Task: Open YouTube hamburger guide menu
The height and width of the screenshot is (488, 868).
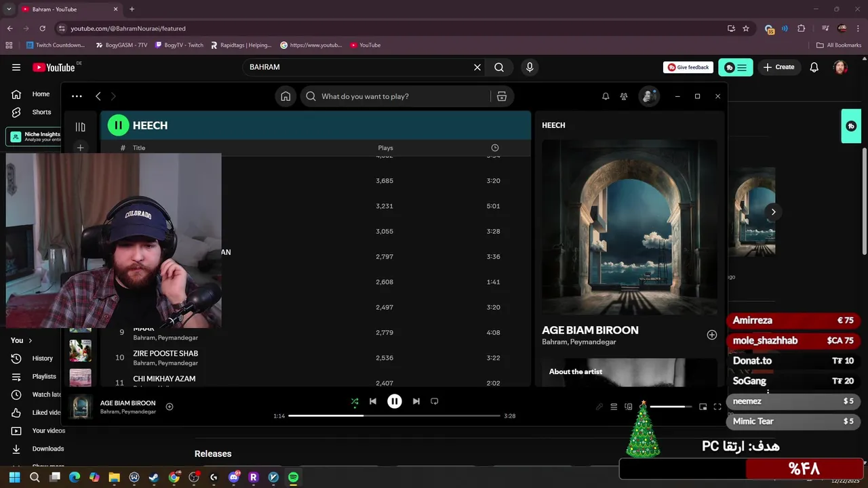Action: 16,67
